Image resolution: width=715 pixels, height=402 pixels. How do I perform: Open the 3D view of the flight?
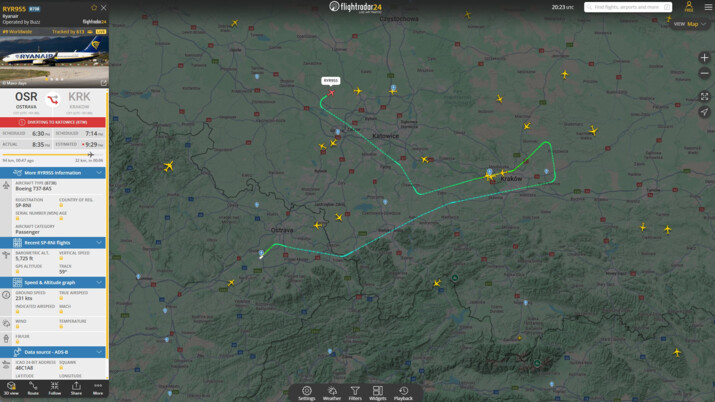11,388
